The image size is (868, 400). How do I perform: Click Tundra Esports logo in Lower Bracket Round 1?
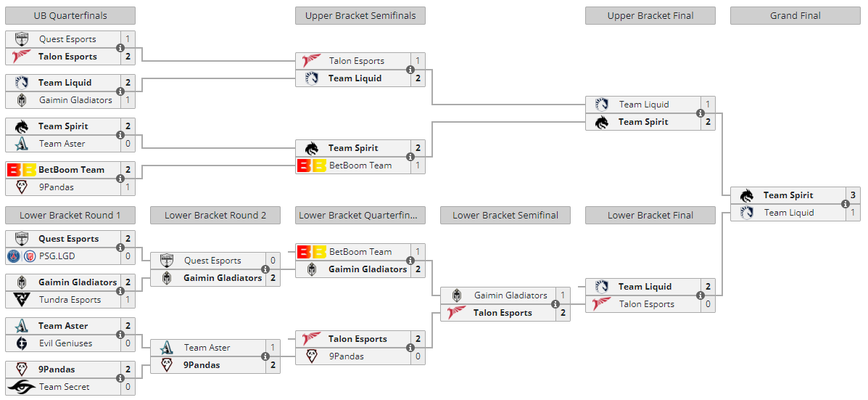coord(22,300)
